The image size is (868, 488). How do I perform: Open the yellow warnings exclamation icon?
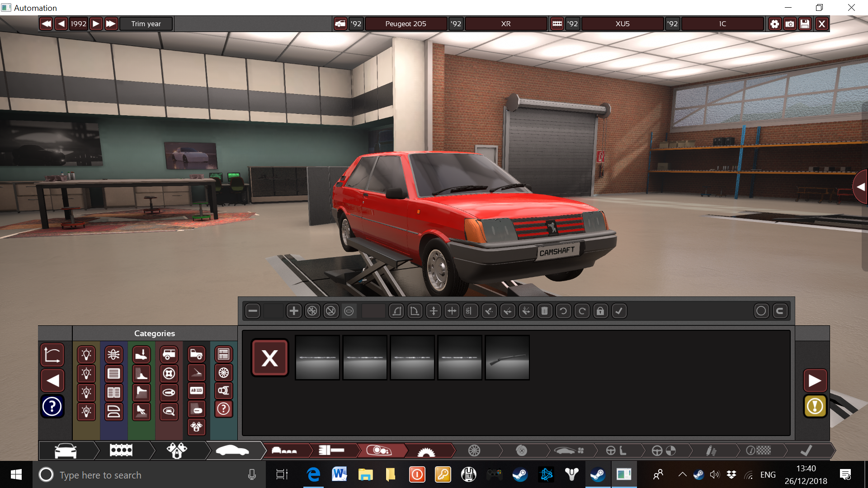[x=815, y=406]
